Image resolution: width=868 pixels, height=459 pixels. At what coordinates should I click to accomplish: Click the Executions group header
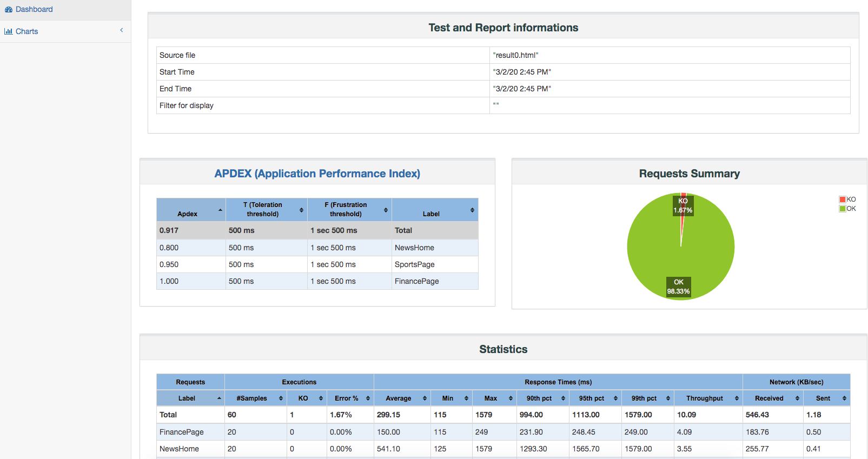(x=299, y=382)
